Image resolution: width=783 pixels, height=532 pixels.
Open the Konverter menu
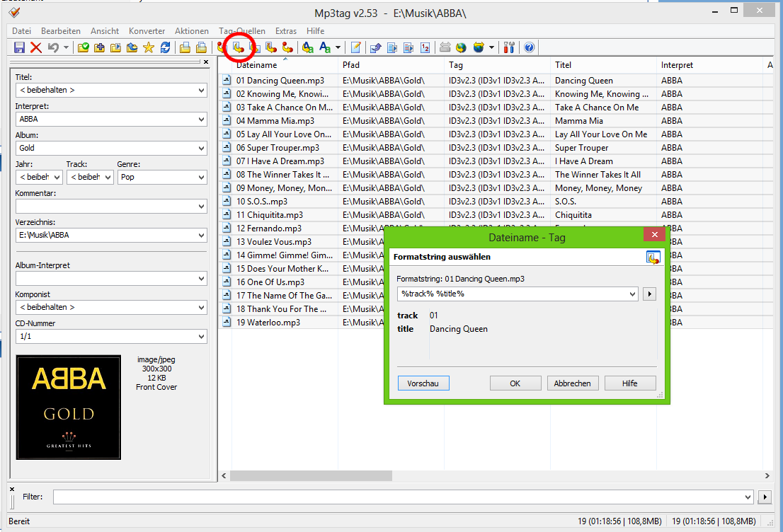click(147, 31)
